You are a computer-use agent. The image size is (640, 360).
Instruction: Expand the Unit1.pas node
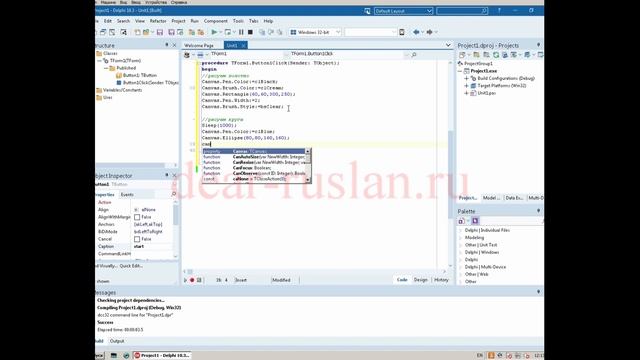point(467,93)
